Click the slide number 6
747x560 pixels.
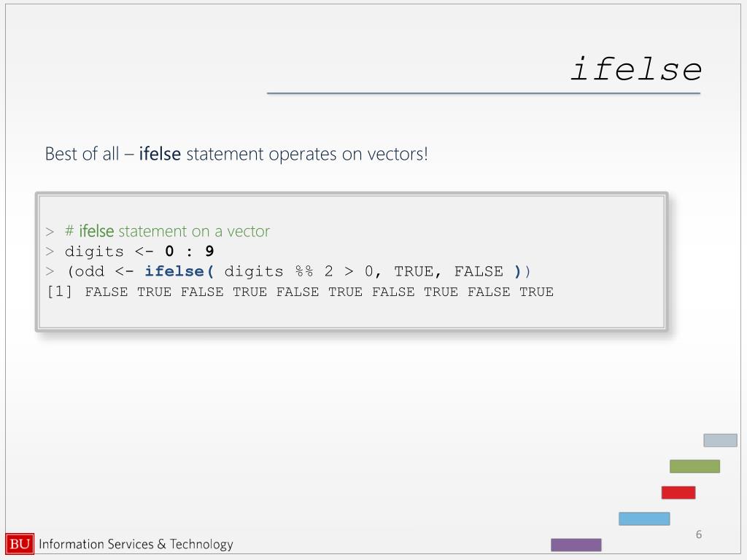tap(698, 534)
